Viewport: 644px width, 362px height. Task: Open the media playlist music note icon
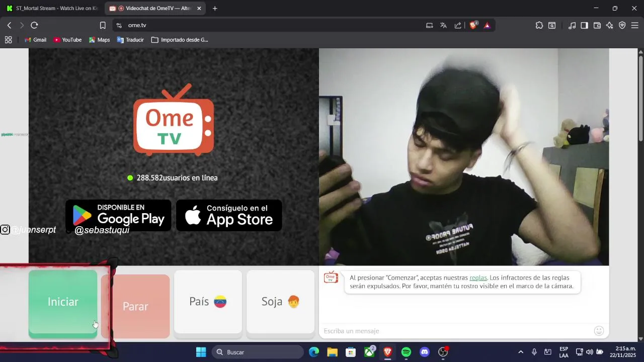point(572,25)
